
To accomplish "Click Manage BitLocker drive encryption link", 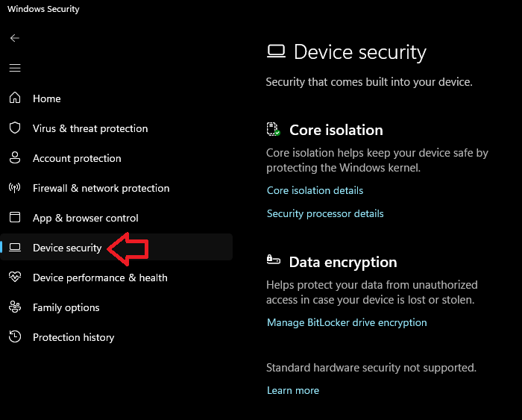I will [347, 322].
